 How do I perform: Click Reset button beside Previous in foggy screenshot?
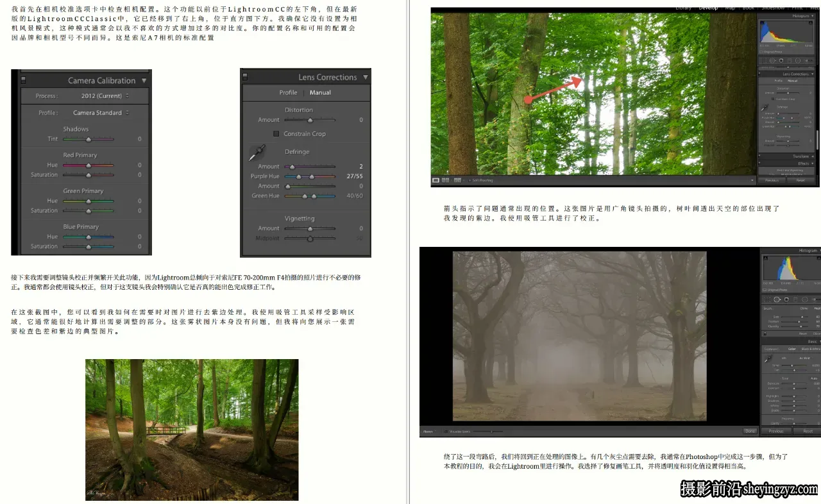coord(808,431)
